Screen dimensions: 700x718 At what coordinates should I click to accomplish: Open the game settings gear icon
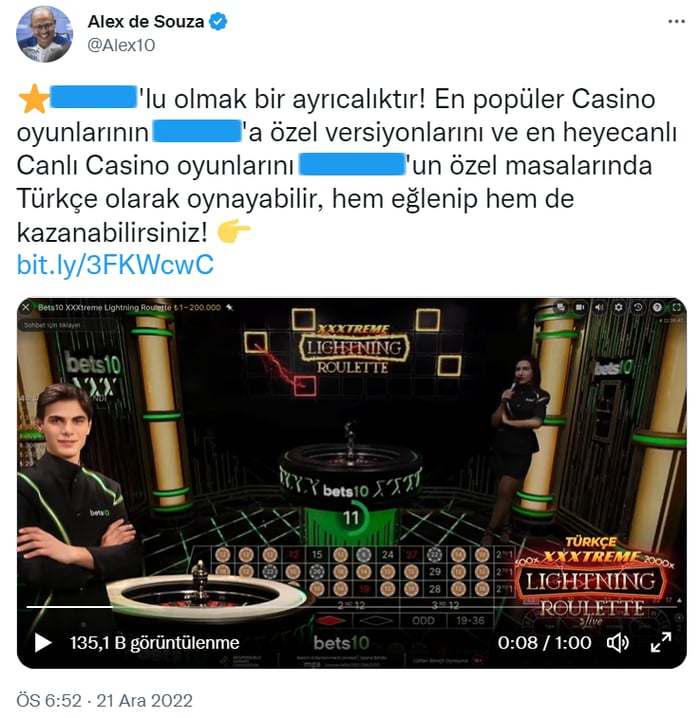[x=618, y=307]
